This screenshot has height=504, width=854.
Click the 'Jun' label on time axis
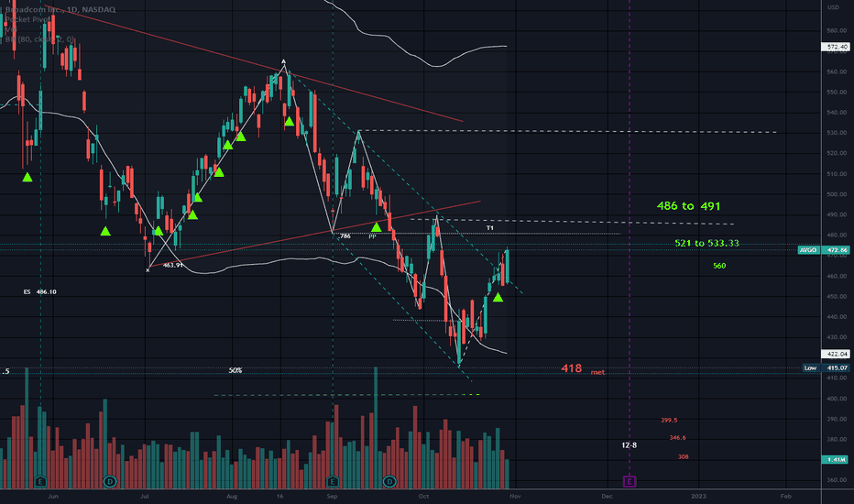[53, 497]
